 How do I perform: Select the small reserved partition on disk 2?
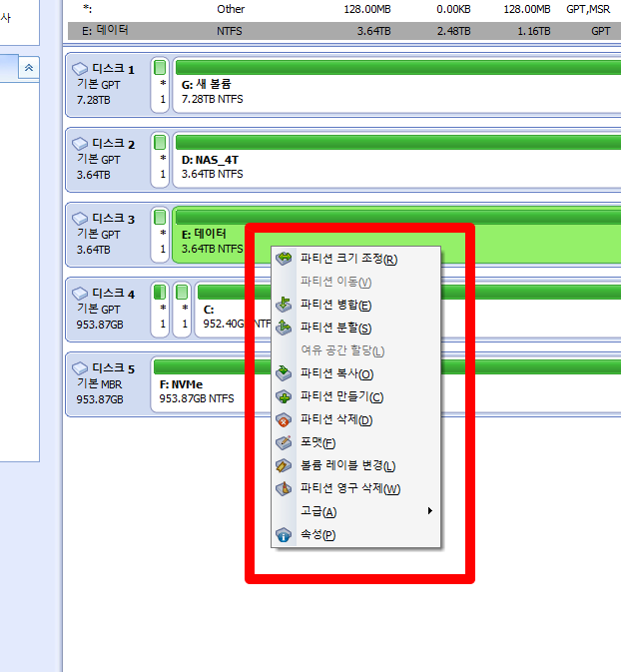coord(160,160)
